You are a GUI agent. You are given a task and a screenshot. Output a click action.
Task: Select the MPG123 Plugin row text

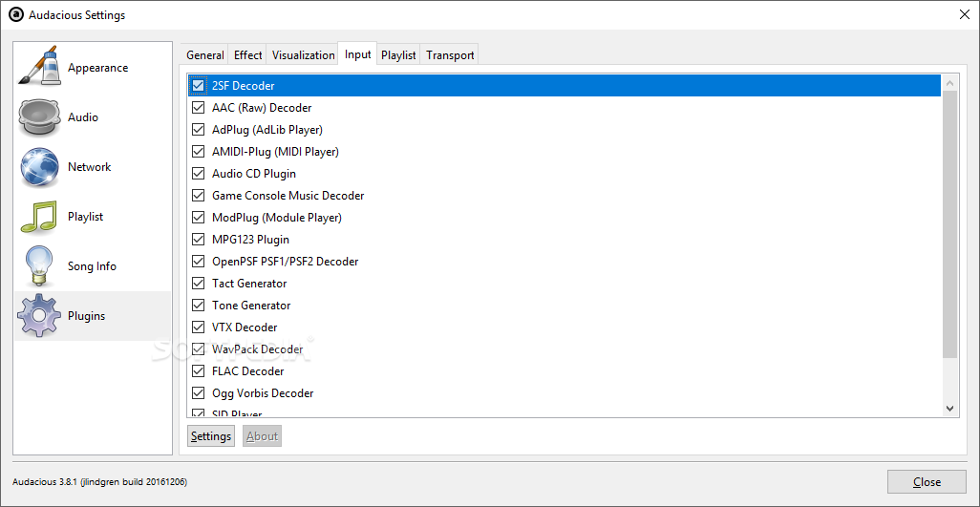tap(250, 240)
